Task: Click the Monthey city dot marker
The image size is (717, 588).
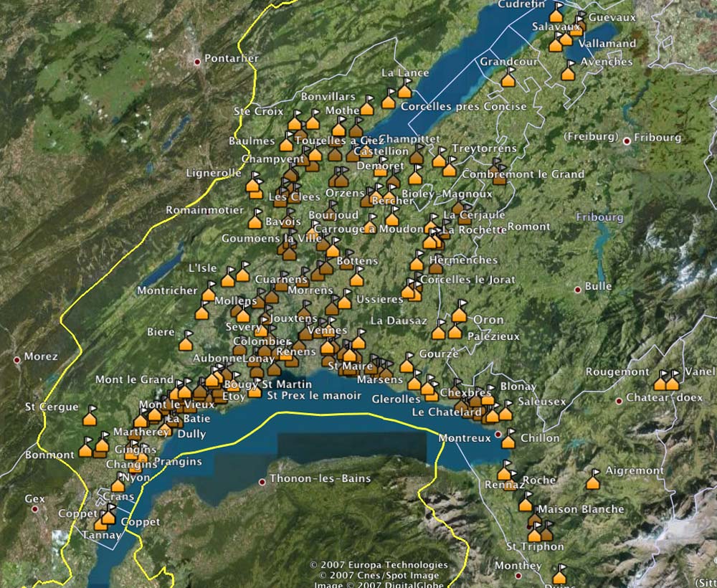Action: click(518, 576)
